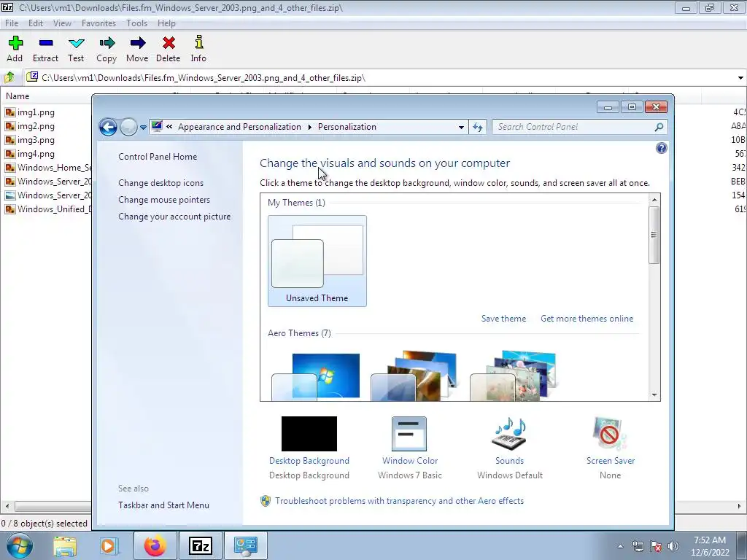Open the Window Color icon

pos(409,434)
